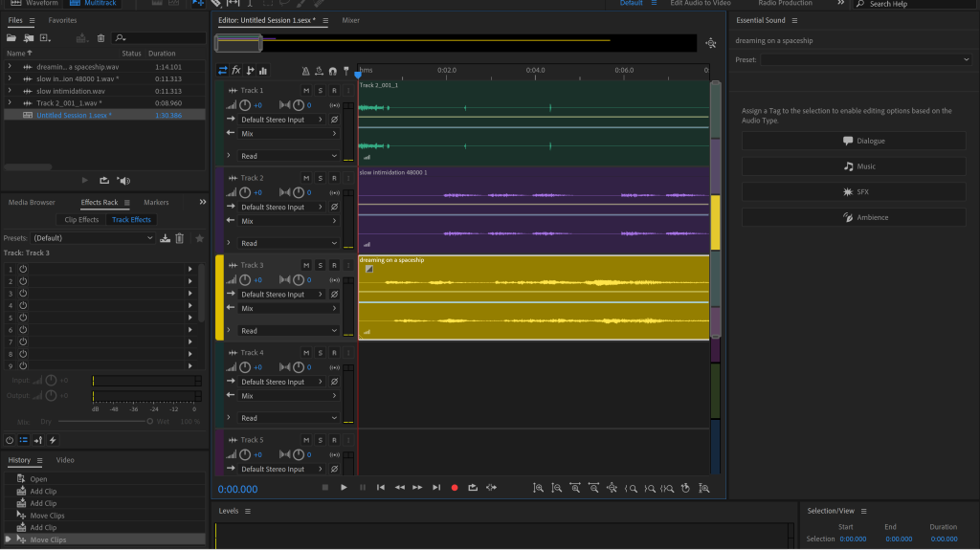Switch to Mixer tab

(350, 21)
